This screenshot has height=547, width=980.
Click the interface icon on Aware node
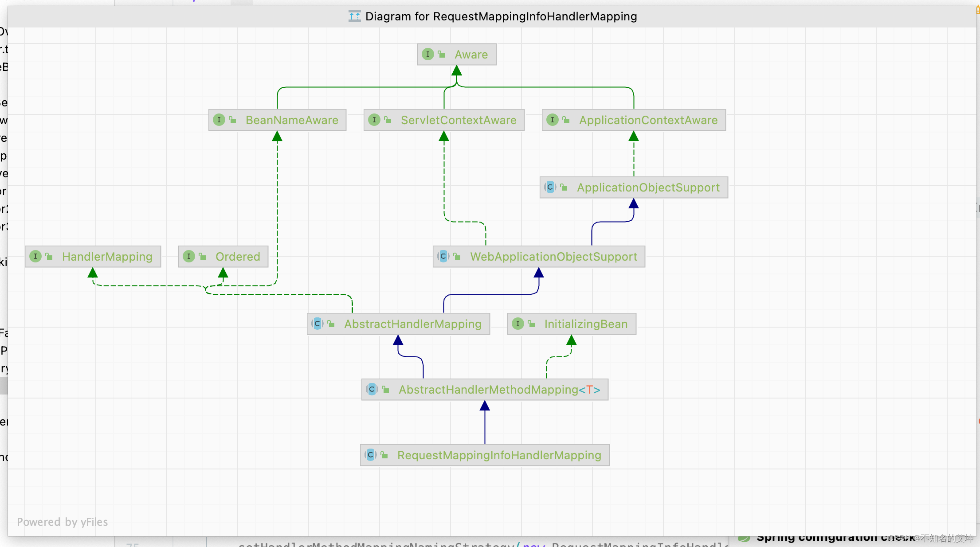pos(427,55)
